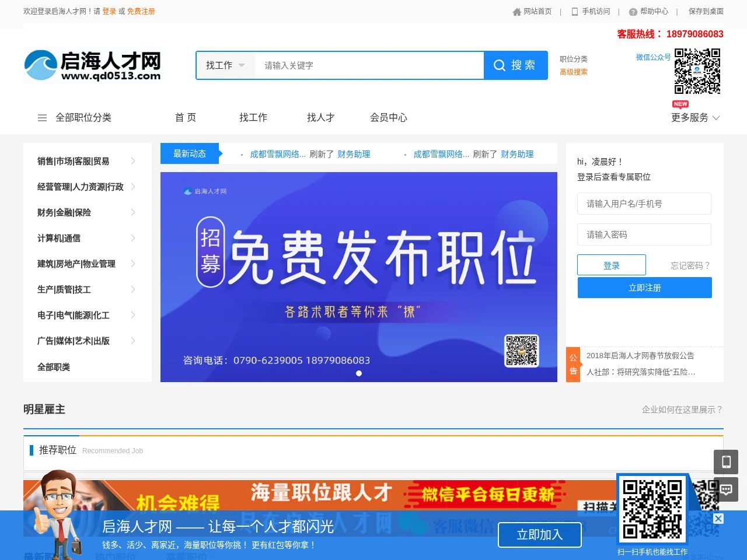Click the 免费发布职位 carousel banner
747x560 pixels.
[359, 277]
